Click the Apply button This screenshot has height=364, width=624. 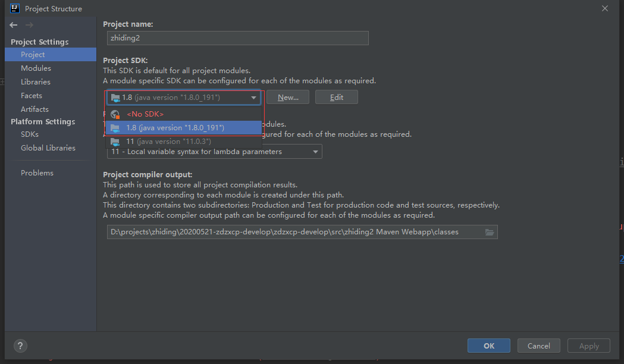coord(589,346)
